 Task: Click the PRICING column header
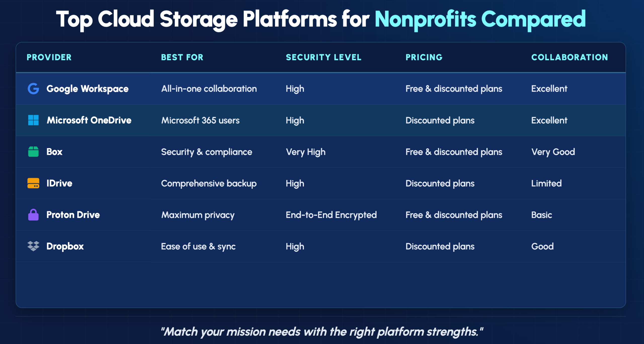tap(424, 57)
